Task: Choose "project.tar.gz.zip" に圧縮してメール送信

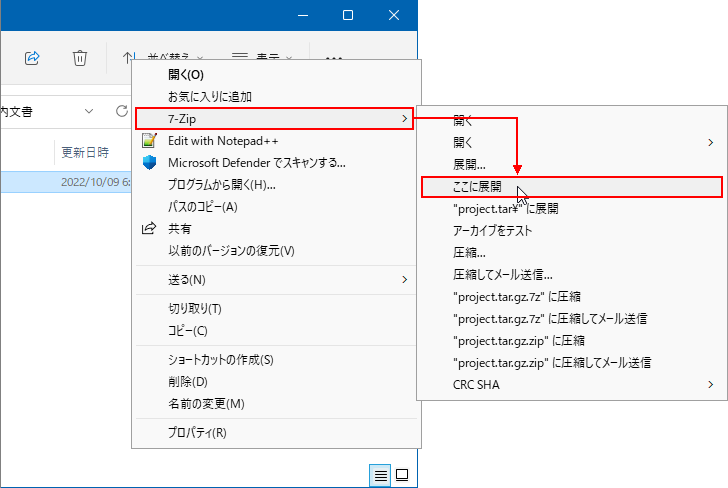Action: click(572, 363)
